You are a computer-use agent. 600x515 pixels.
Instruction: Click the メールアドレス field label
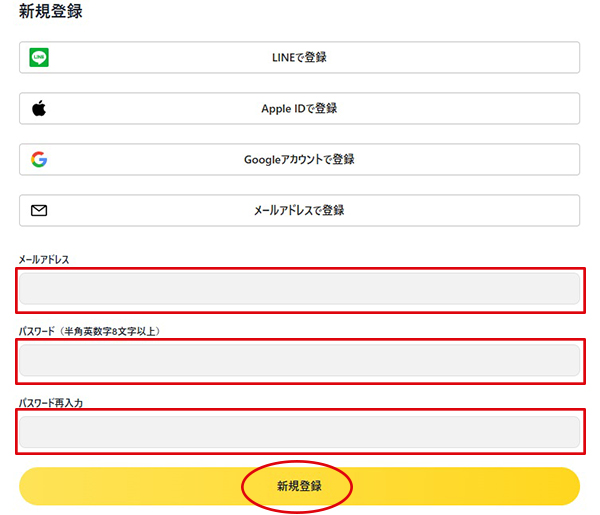pyautogui.click(x=44, y=260)
